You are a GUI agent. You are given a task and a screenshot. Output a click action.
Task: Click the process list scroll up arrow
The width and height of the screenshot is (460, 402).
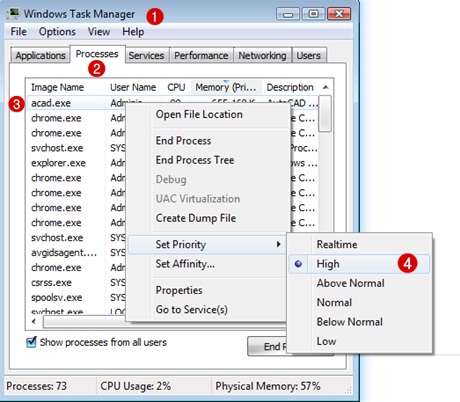[326, 87]
